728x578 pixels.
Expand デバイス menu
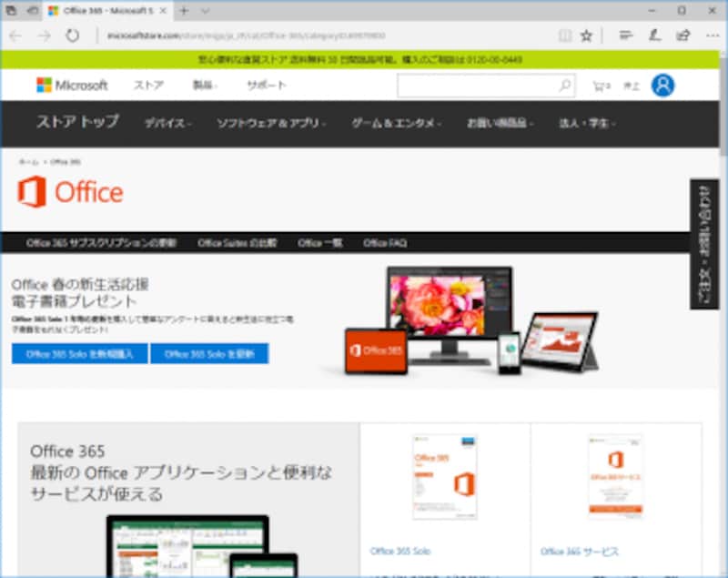pyautogui.click(x=168, y=123)
